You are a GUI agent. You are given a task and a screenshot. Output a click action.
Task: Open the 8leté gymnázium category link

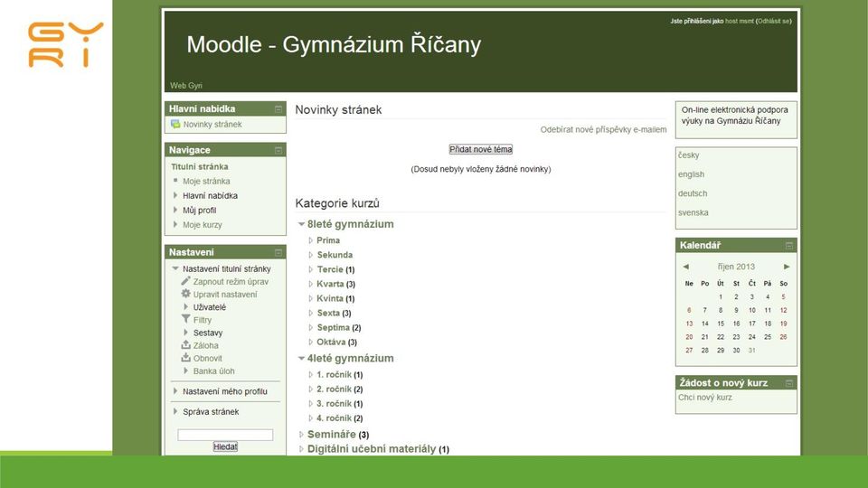pos(351,224)
